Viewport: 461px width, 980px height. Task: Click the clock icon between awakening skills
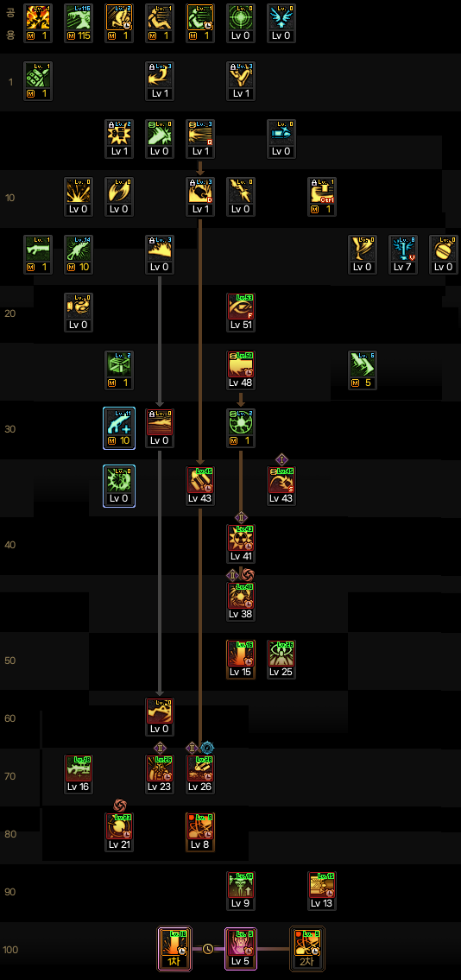click(208, 949)
